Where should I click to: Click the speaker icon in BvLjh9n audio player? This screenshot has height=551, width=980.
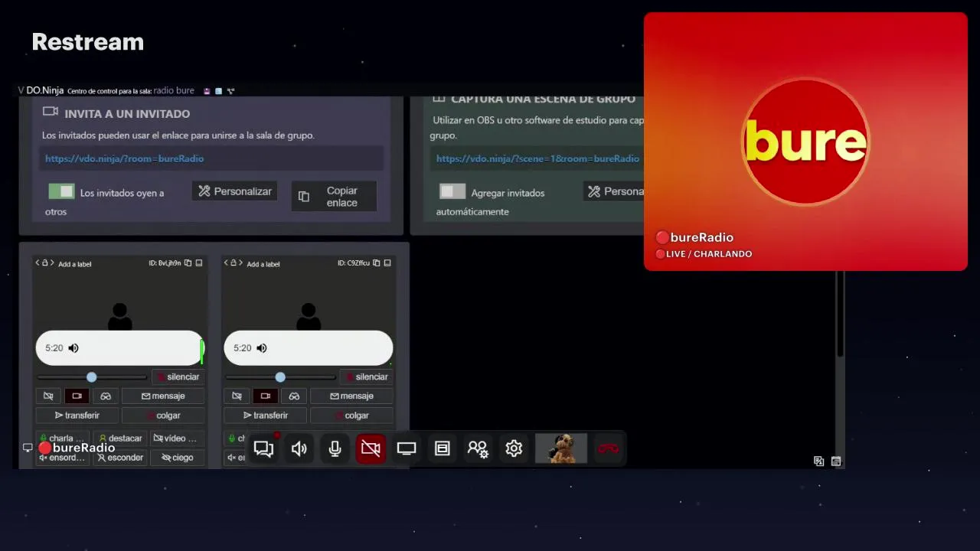point(73,348)
